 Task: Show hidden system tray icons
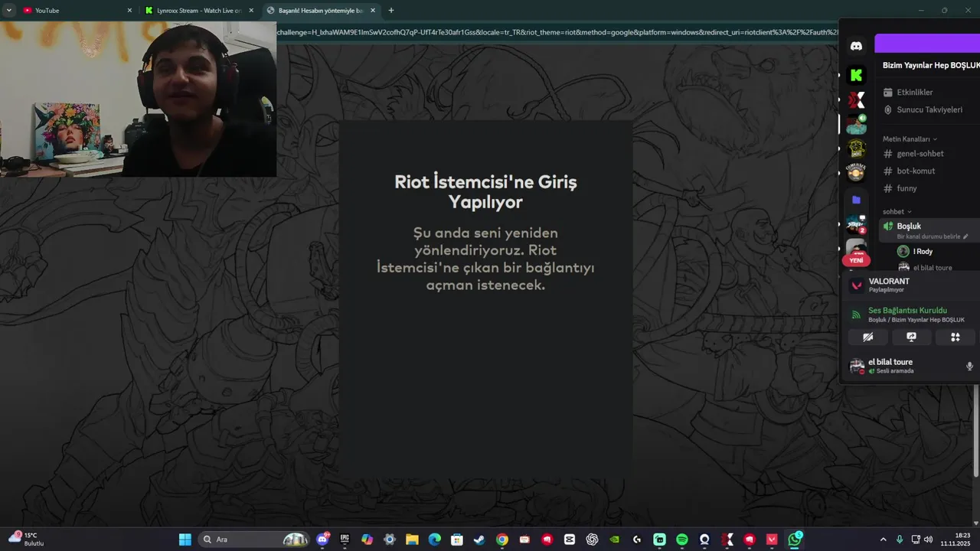coord(883,540)
